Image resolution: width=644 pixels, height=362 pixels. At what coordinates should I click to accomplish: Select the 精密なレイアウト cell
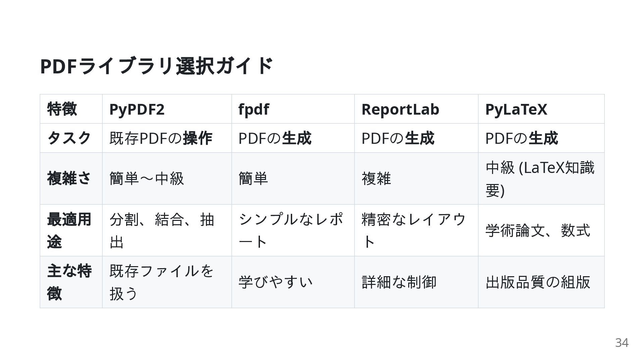coord(414,230)
